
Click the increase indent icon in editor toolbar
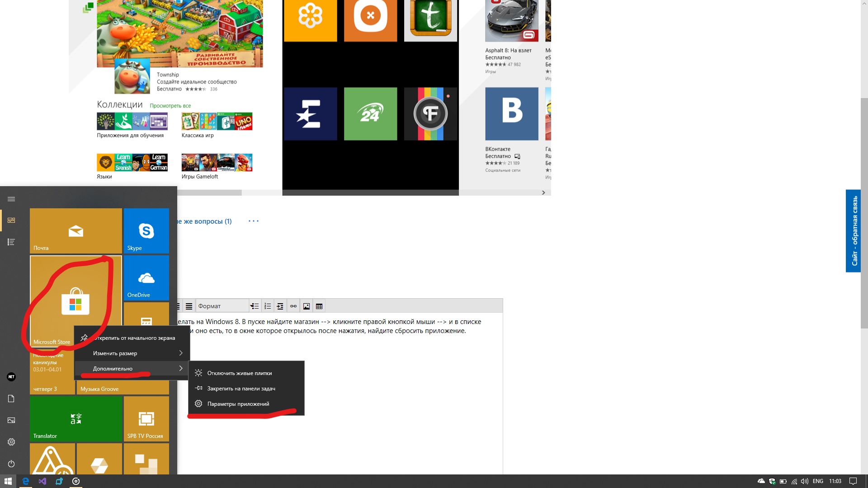[280, 306]
